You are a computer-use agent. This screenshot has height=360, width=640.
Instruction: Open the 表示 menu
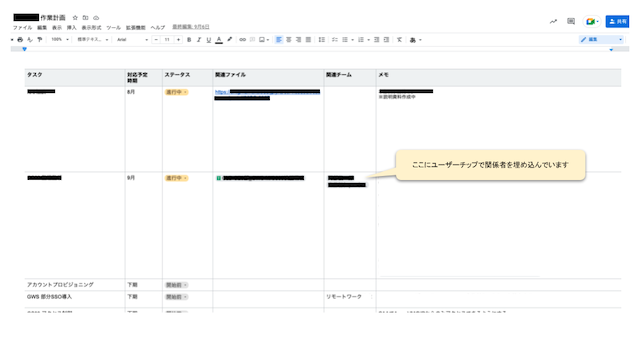57,28
